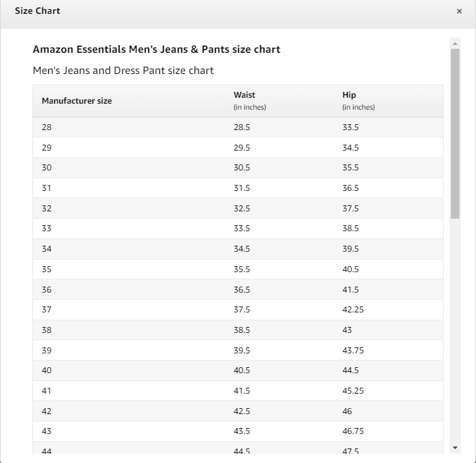Click the 30.5 waist value
The height and width of the screenshot is (463, 476).
[x=242, y=167]
